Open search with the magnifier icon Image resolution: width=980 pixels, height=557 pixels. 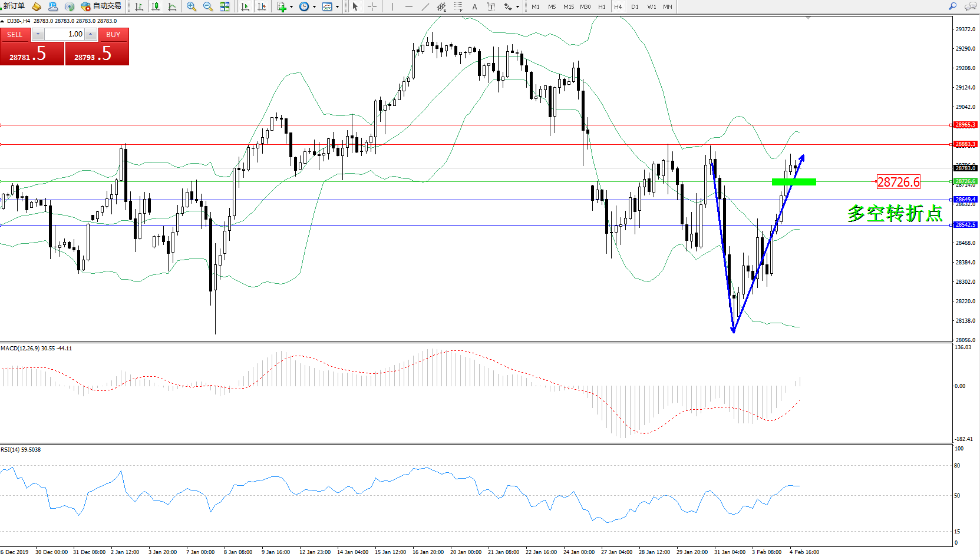952,6
